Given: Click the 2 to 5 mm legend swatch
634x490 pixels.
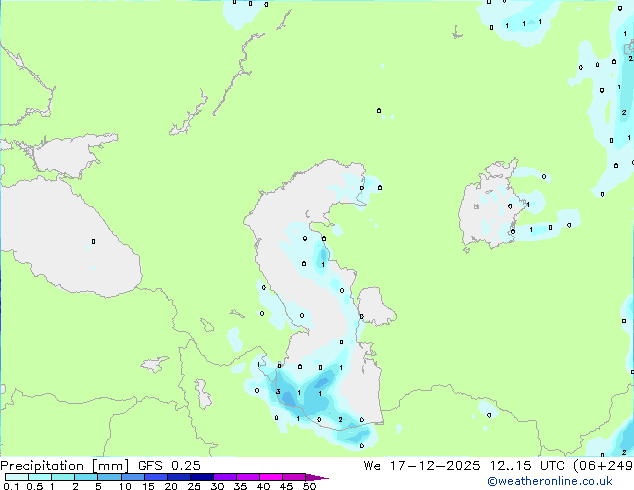Looking at the screenshot, I should [x=86, y=477].
